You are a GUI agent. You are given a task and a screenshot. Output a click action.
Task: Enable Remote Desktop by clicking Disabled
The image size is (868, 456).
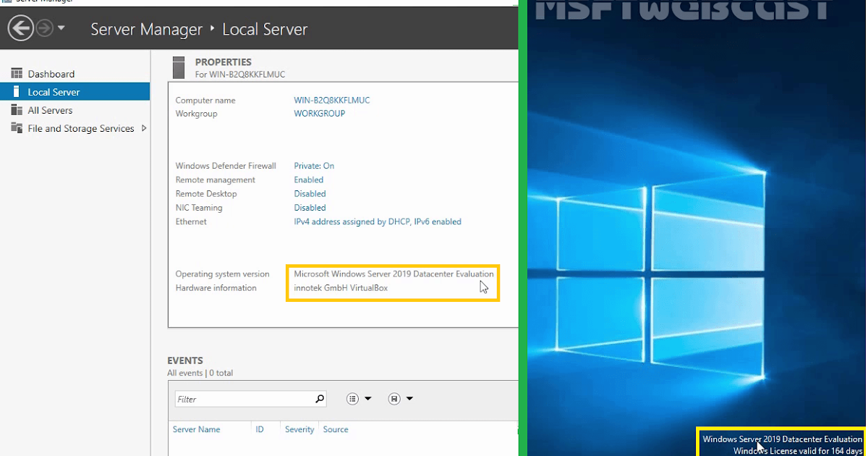(x=310, y=193)
